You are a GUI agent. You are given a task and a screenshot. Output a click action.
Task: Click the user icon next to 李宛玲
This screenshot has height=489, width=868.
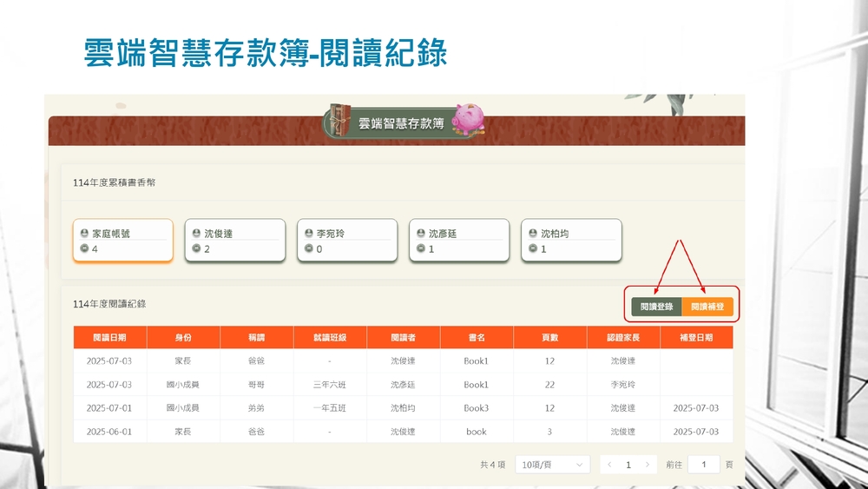[x=309, y=234]
